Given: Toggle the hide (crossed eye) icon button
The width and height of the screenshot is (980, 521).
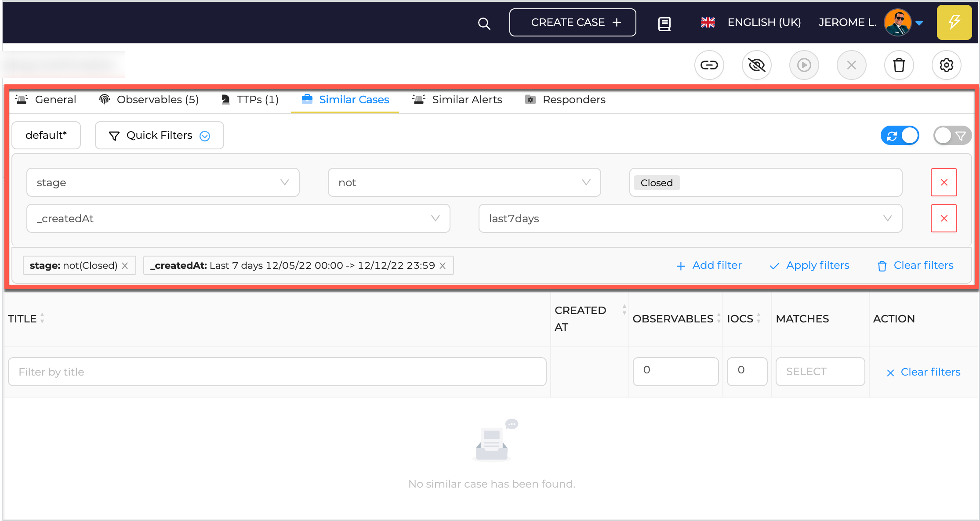Looking at the screenshot, I should (x=756, y=65).
